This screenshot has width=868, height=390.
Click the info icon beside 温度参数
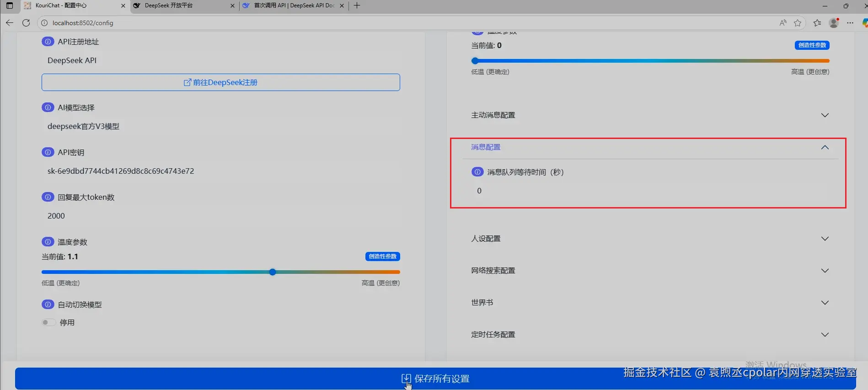(x=48, y=242)
